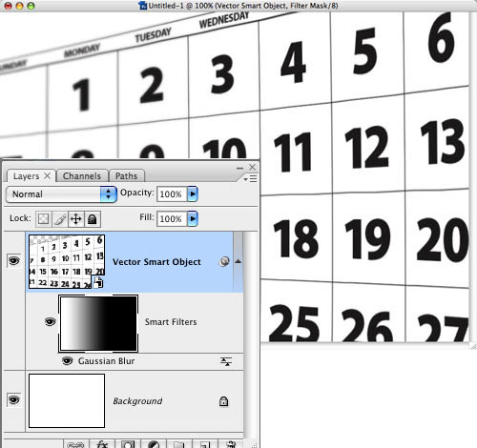Screen dimensions: 477x448
Task: Toggle lock transparent pixels
Action: [43, 219]
